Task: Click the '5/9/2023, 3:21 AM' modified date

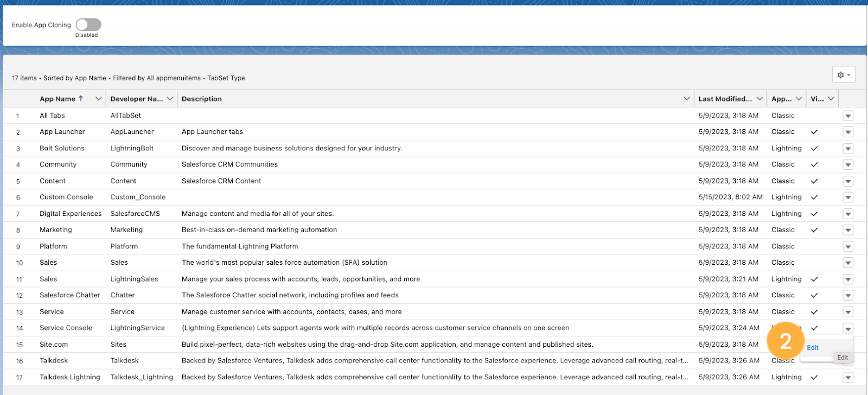Action: [x=729, y=279]
